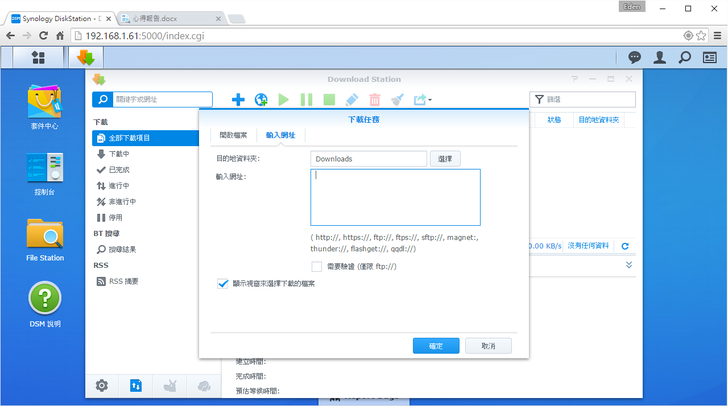Click the cancel button in the dialog
728x406 pixels.
pos(488,346)
